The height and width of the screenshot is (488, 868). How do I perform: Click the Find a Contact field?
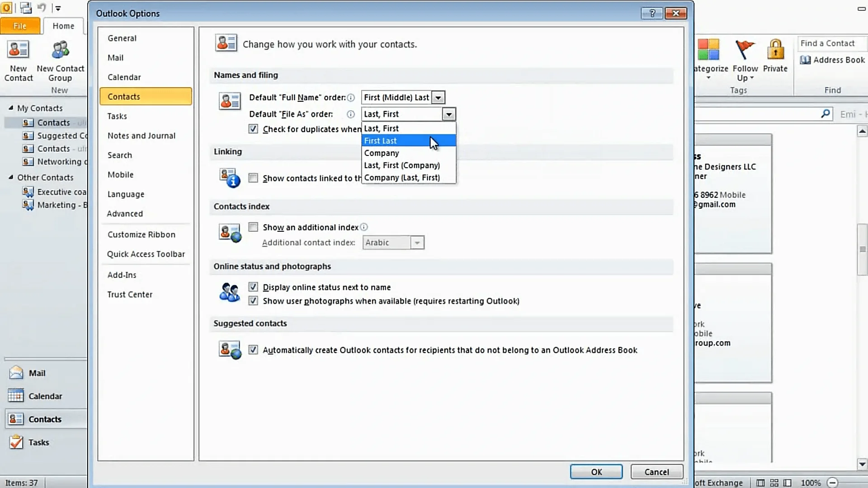(832, 43)
